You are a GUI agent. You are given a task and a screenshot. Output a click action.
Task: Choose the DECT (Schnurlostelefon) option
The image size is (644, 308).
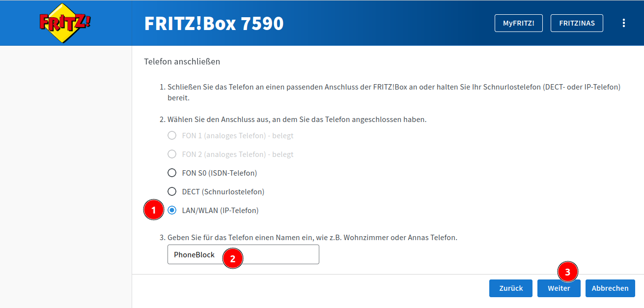tap(172, 191)
